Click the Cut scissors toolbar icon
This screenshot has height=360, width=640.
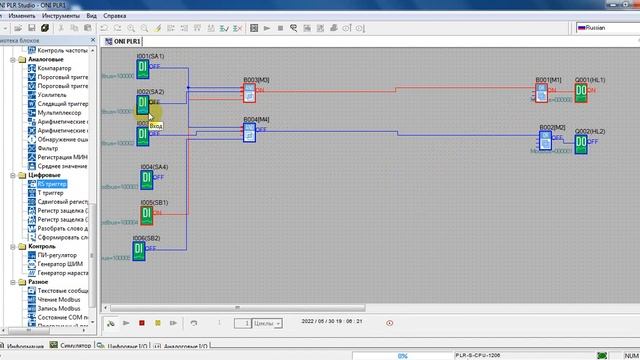click(x=61, y=28)
